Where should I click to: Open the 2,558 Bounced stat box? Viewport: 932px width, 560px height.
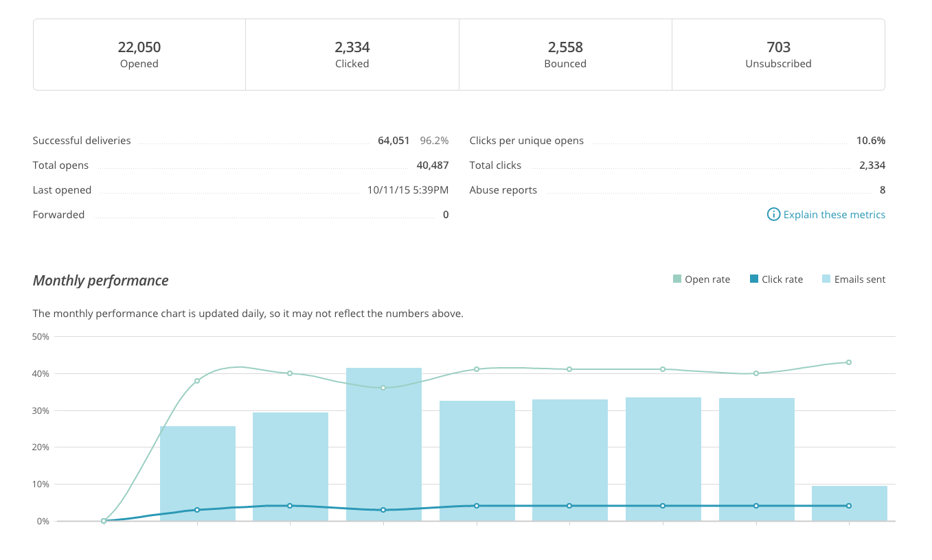click(x=565, y=55)
